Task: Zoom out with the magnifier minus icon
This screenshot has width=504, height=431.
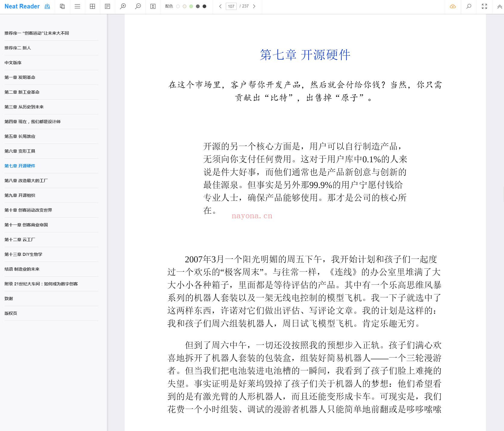Action: click(138, 6)
